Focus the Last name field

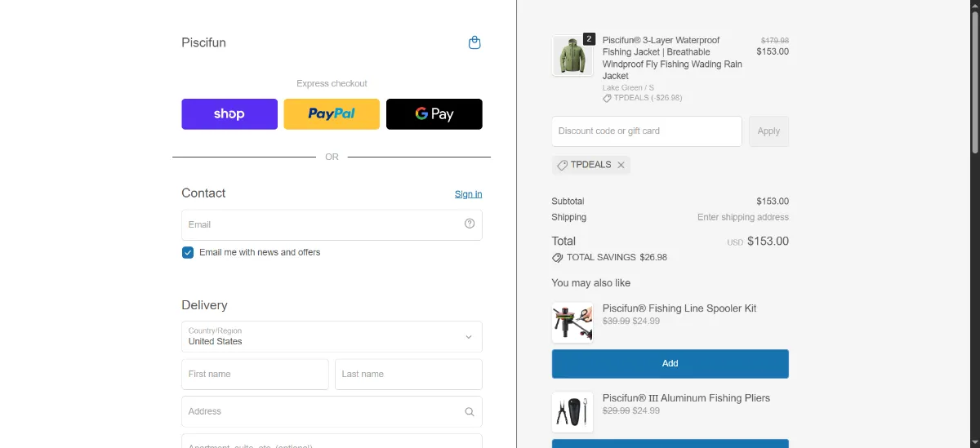408,375
